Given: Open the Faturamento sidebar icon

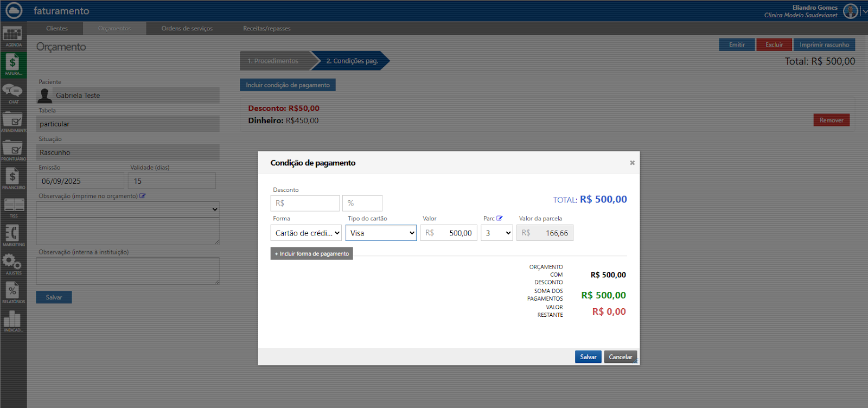Looking at the screenshot, I should click(x=13, y=65).
